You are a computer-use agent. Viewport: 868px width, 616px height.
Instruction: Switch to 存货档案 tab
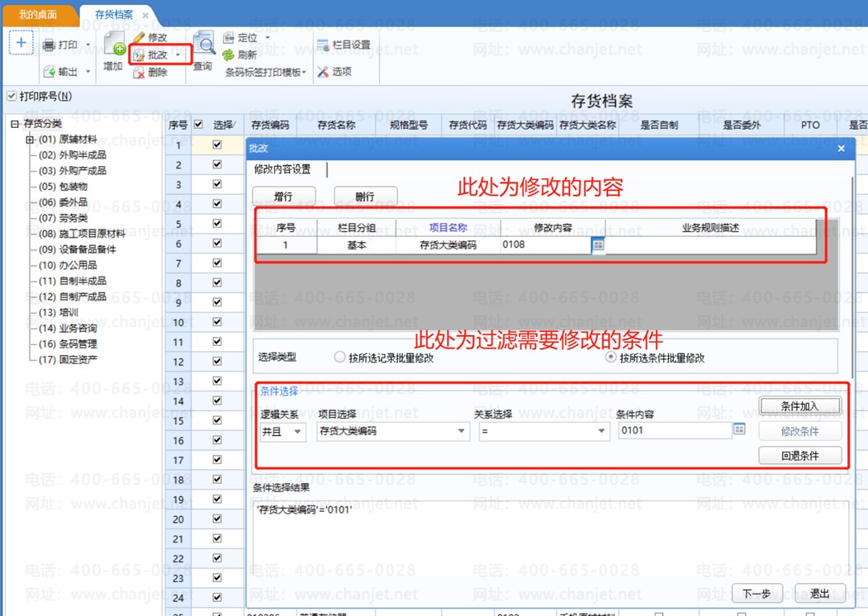click(x=113, y=15)
